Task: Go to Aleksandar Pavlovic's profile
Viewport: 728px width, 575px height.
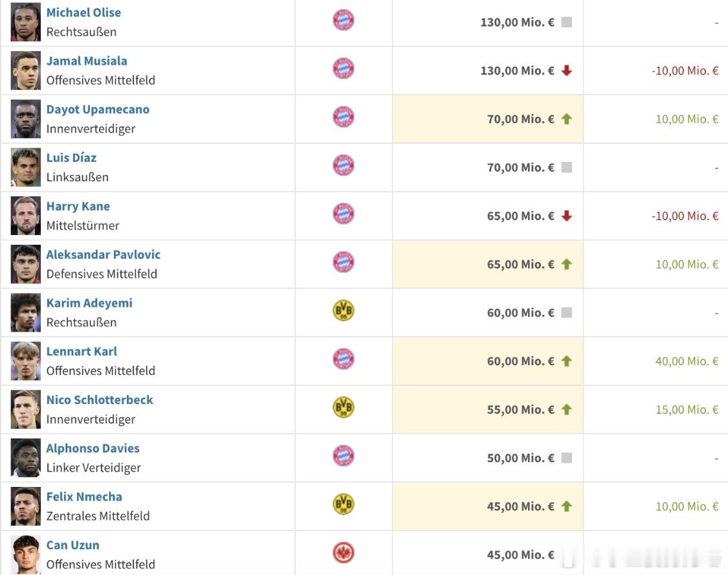Action: coord(104,254)
